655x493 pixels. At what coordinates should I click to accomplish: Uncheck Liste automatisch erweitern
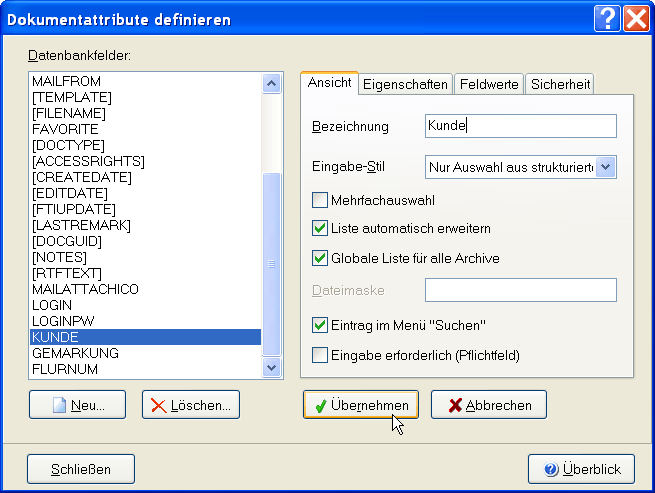point(320,229)
